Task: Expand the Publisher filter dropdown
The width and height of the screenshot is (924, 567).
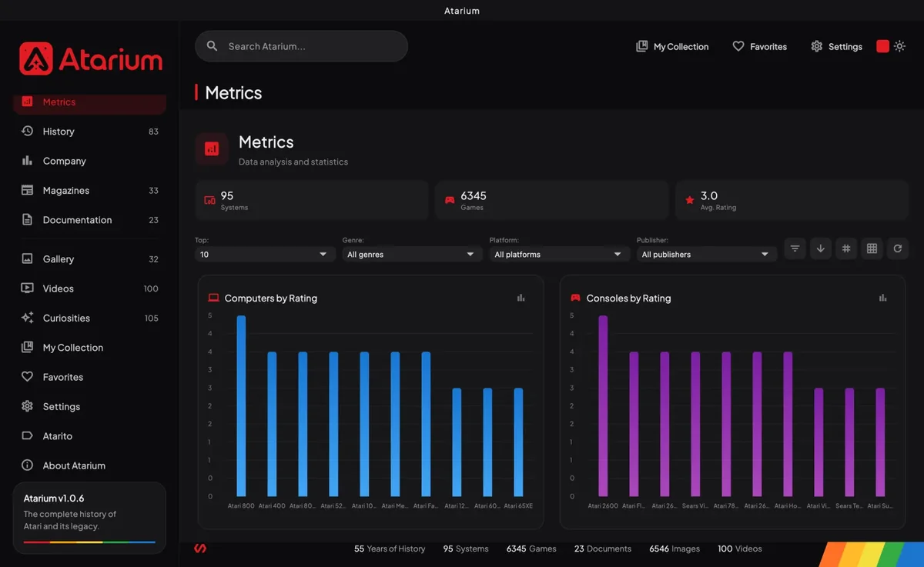Action: click(x=706, y=254)
